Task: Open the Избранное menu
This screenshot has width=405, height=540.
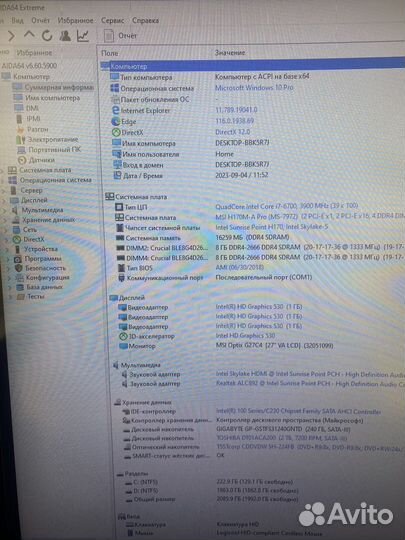Action: coord(75,21)
